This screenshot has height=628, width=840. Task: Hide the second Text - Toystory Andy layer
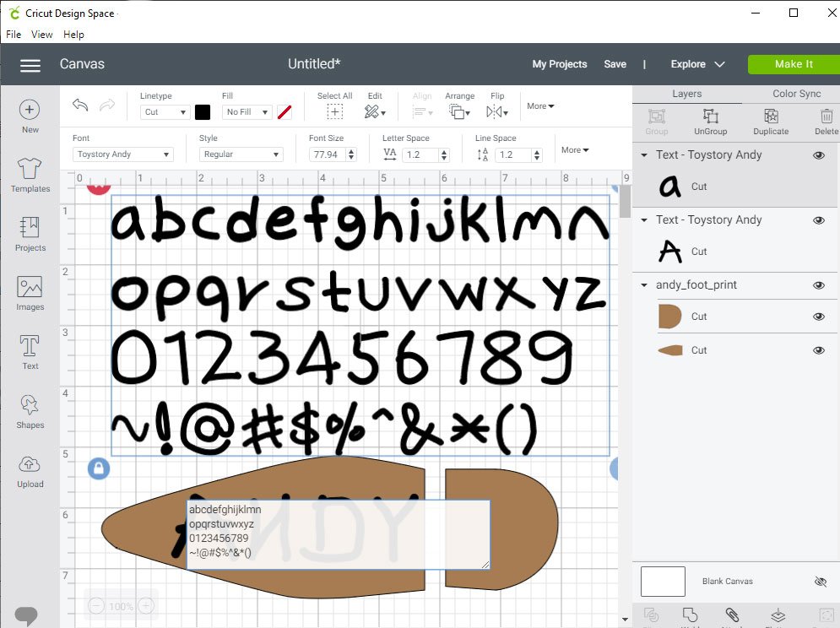click(819, 220)
